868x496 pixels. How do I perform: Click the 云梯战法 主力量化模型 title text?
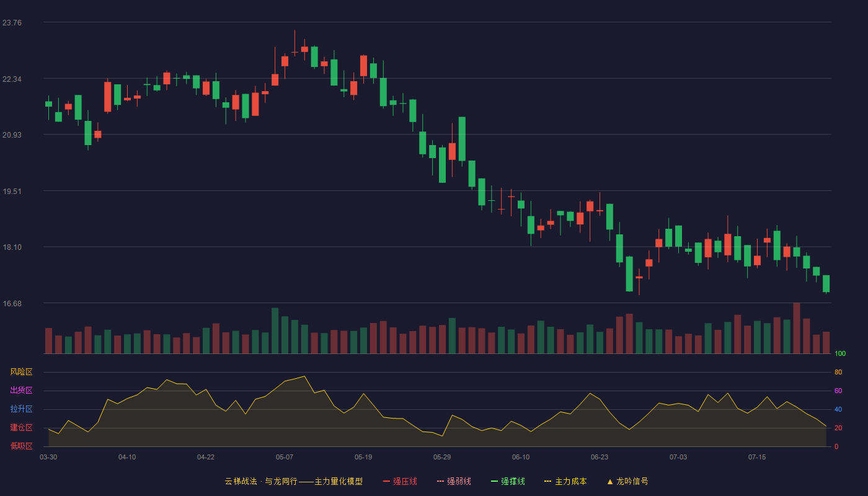294,481
